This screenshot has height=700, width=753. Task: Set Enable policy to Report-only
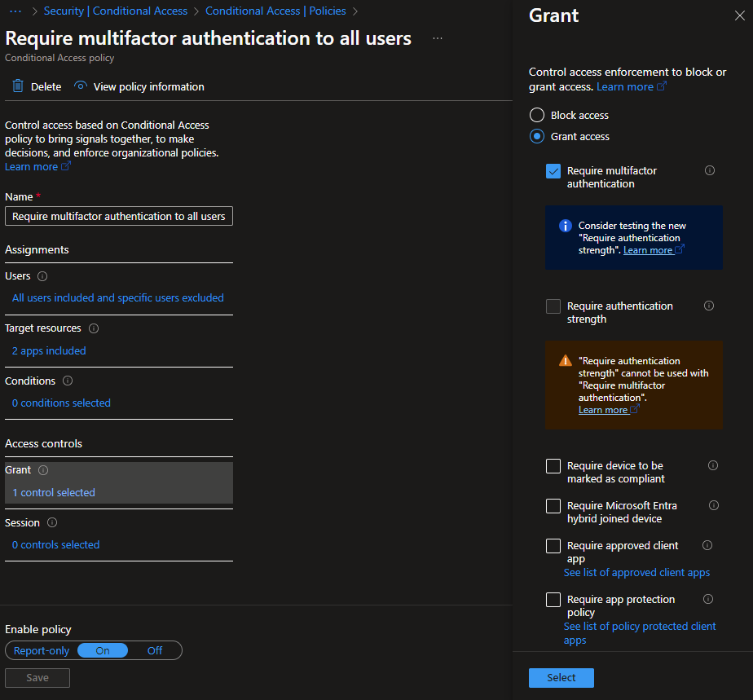click(x=42, y=650)
